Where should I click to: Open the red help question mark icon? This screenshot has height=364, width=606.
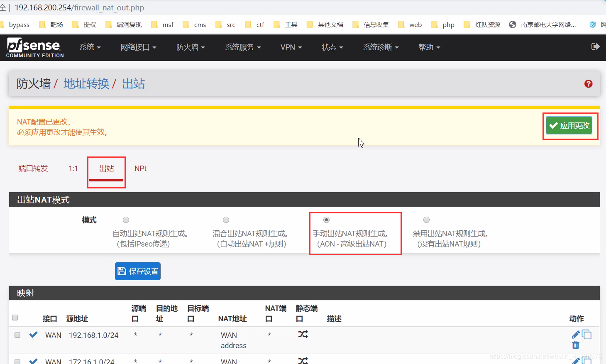click(588, 84)
